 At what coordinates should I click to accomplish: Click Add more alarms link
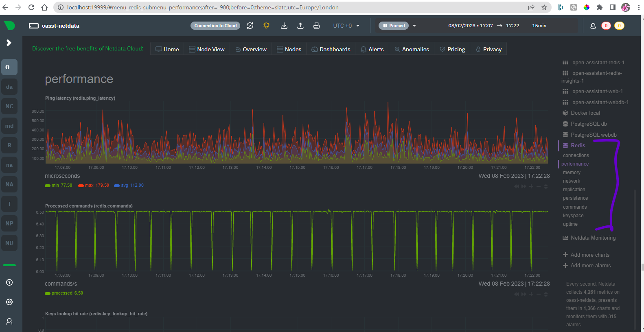pos(587,266)
